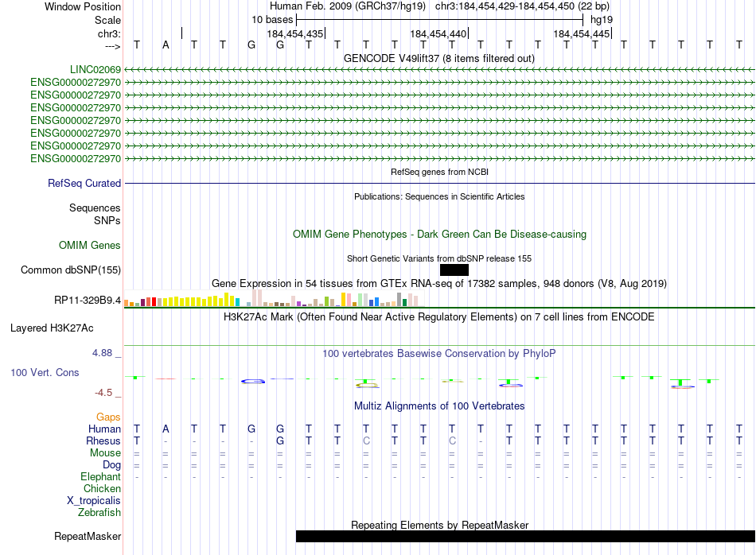The image size is (756, 555).
Task: Click the 184,454,435 position marker
Action: 295,33
